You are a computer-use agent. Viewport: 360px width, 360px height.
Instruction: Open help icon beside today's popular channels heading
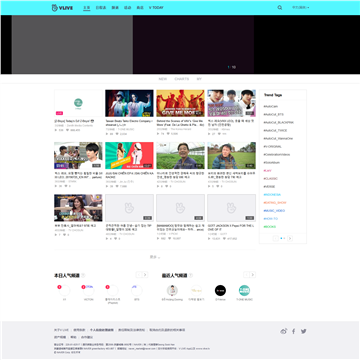(x=83, y=275)
